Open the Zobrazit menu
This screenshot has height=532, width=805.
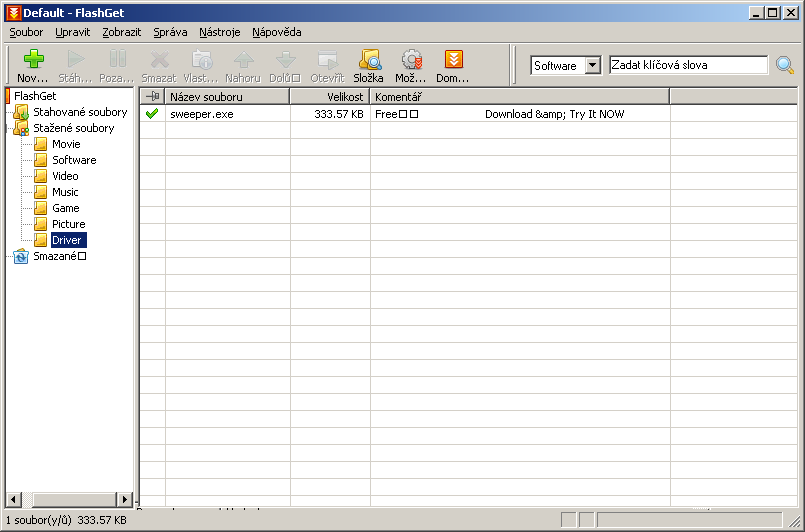coord(122,32)
